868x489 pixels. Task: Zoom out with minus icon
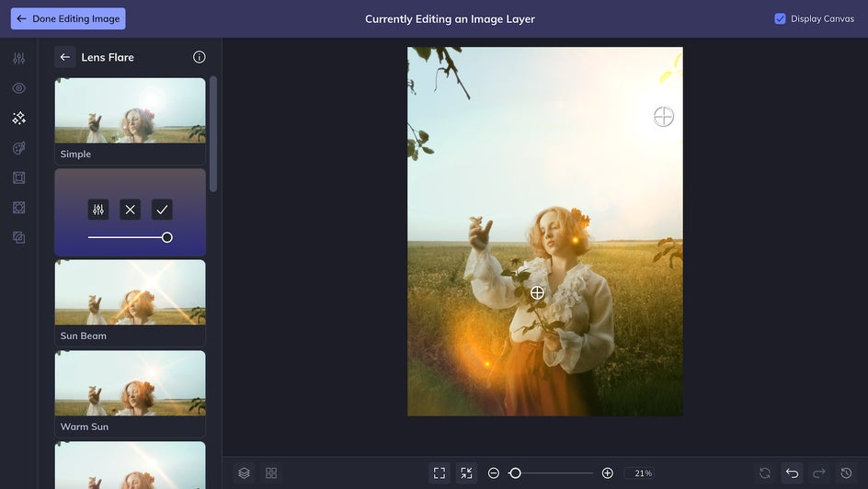494,473
